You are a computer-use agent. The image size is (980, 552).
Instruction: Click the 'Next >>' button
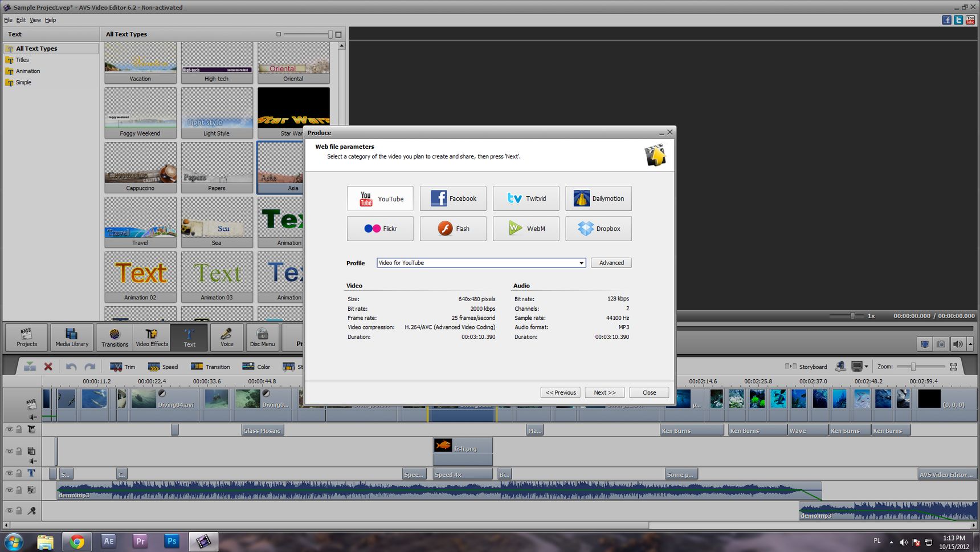coord(605,392)
